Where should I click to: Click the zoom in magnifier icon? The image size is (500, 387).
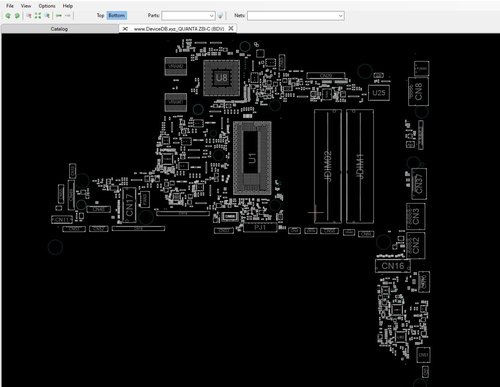coord(29,16)
